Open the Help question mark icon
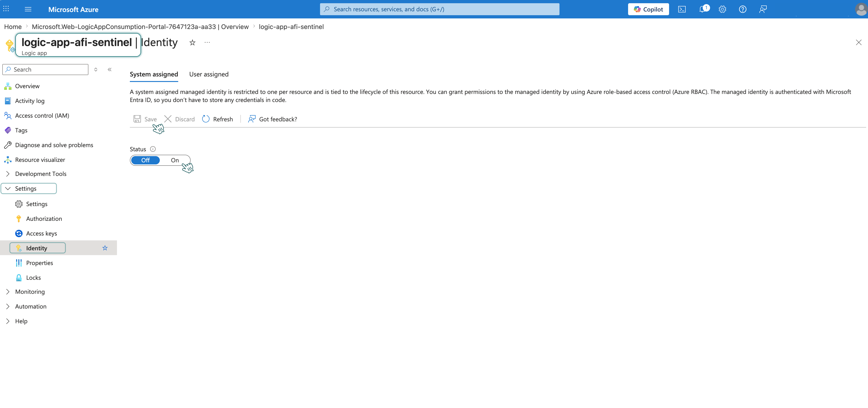Image resolution: width=868 pixels, height=408 pixels. (742, 9)
